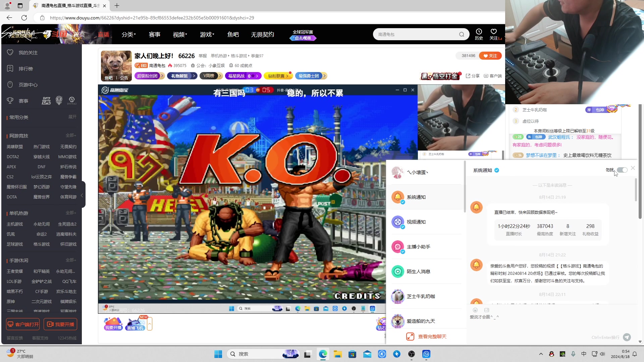Click the streamer avatar thumbnail

click(x=116, y=66)
